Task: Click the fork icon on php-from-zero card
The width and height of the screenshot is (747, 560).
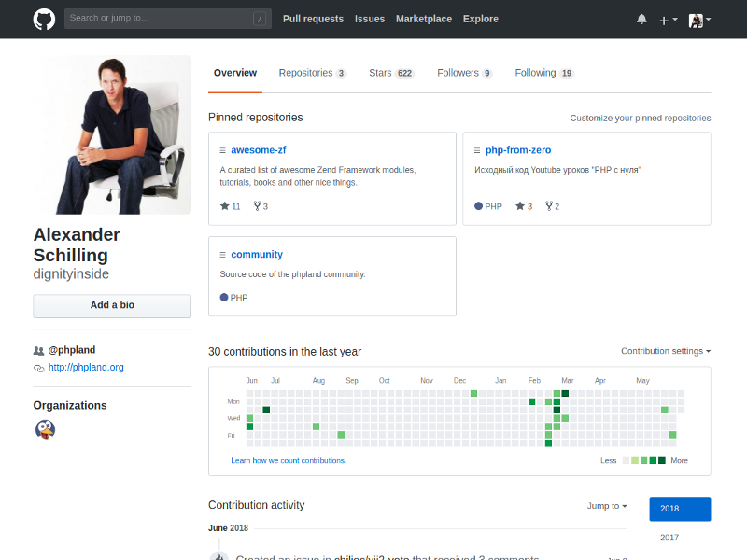Action: click(549, 205)
